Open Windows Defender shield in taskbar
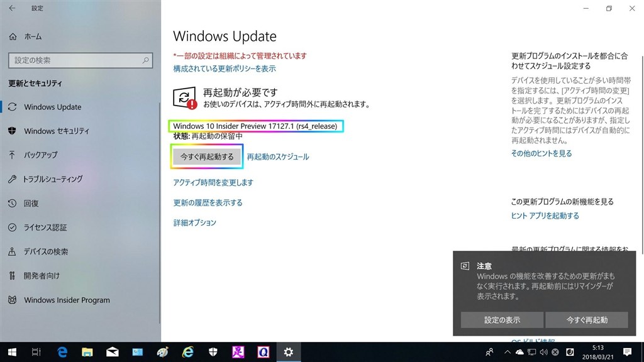This screenshot has height=362, width=644. tap(213, 352)
